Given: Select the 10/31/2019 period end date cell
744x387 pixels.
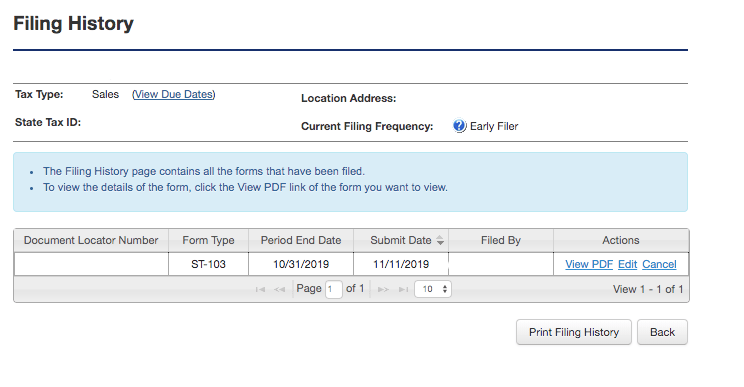Looking at the screenshot, I should [x=301, y=264].
